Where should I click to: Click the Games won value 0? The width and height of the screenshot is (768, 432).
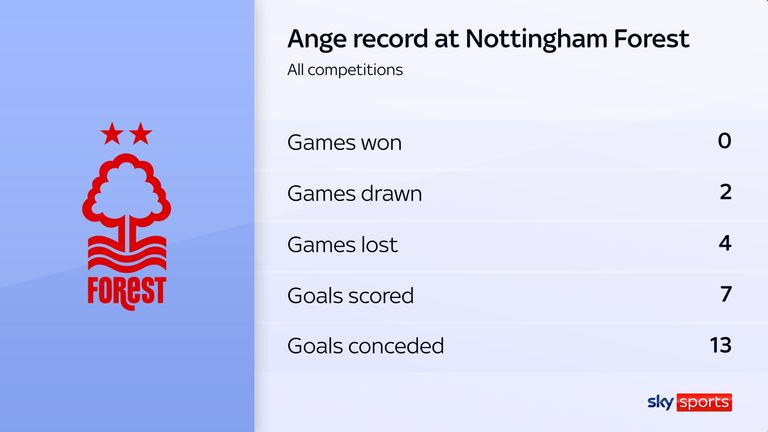(724, 141)
